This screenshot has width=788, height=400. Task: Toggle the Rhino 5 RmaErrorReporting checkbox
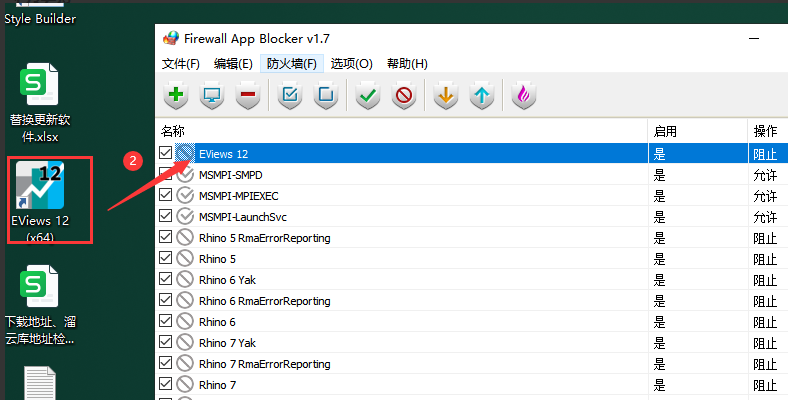[165, 237]
